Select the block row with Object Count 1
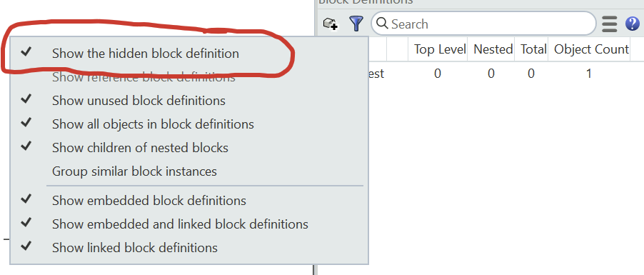 pyautogui.click(x=481, y=74)
